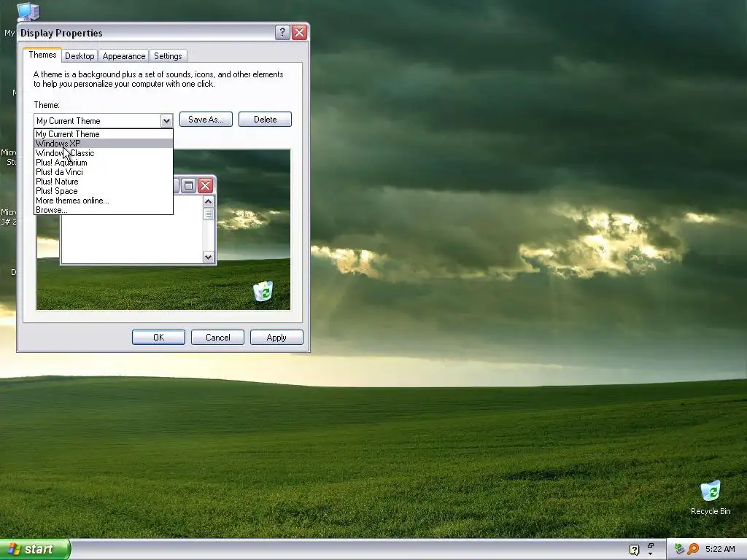Pick the Plus! Space theme
Screen dimensions: 747x560
click(x=104, y=191)
